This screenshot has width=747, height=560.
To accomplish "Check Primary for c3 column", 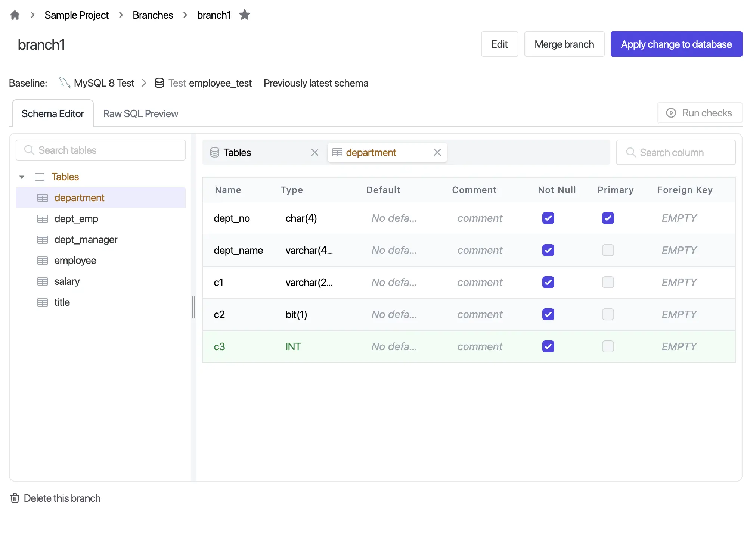I will tap(608, 346).
